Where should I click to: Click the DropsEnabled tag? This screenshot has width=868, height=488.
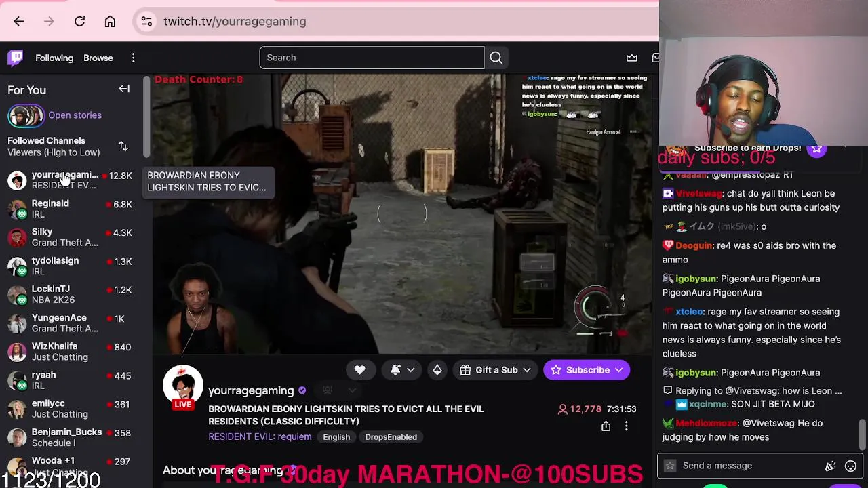click(391, 437)
